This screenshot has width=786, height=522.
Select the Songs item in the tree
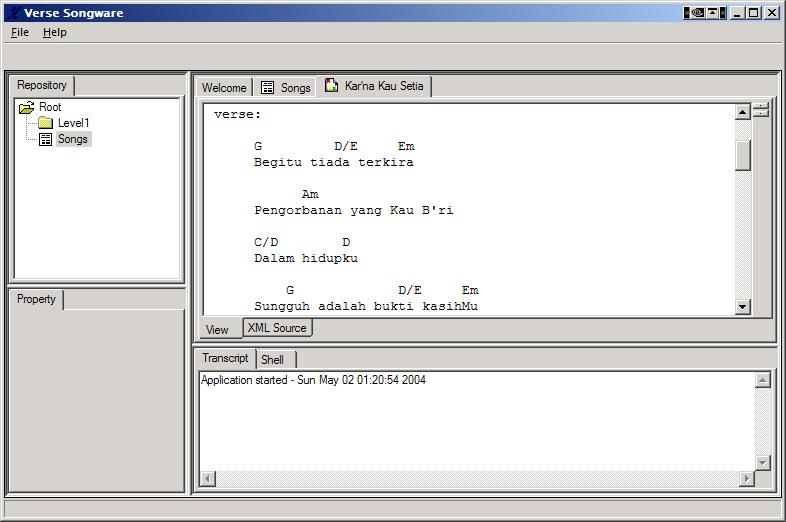coord(73,139)
